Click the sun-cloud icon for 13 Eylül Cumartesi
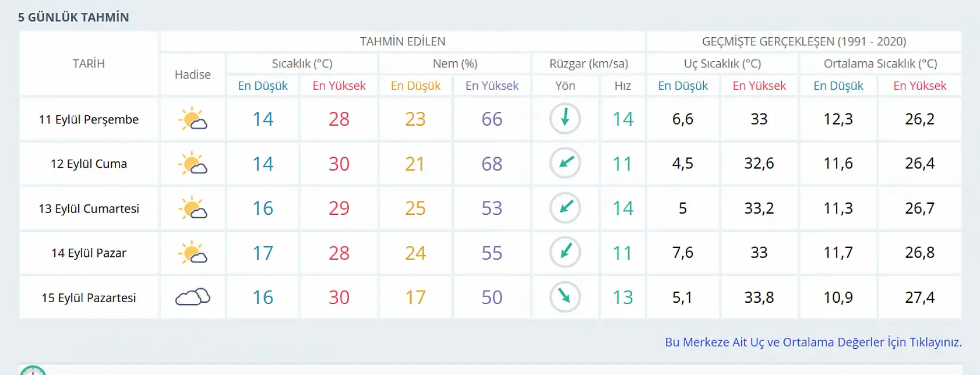The image size is (980, 375). tap(193, 208)
